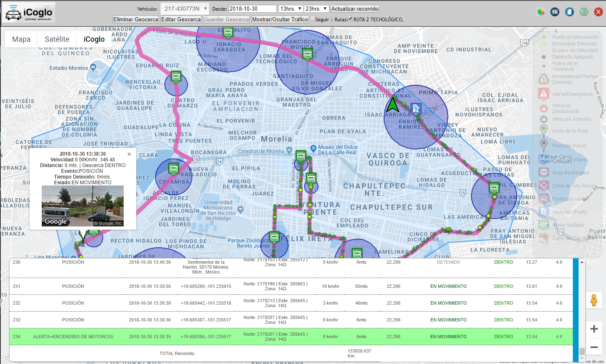Click the green arrow vehicle position marker
This screenshot has width=606, height=364.
coord(393,104)
